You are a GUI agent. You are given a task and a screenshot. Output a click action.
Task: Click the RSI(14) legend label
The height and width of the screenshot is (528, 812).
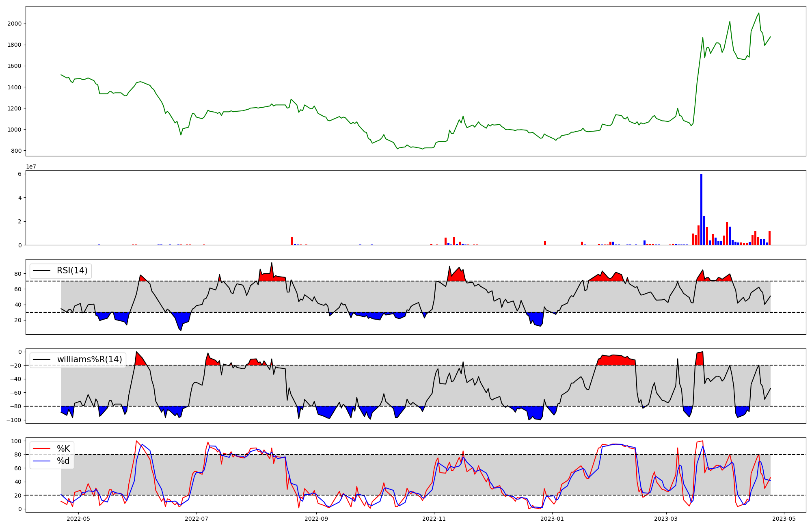click(x=72, y=270)
